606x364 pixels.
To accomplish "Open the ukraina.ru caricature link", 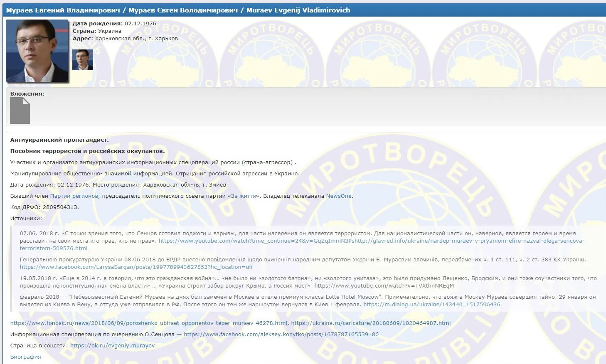I will tap(371, 322).
